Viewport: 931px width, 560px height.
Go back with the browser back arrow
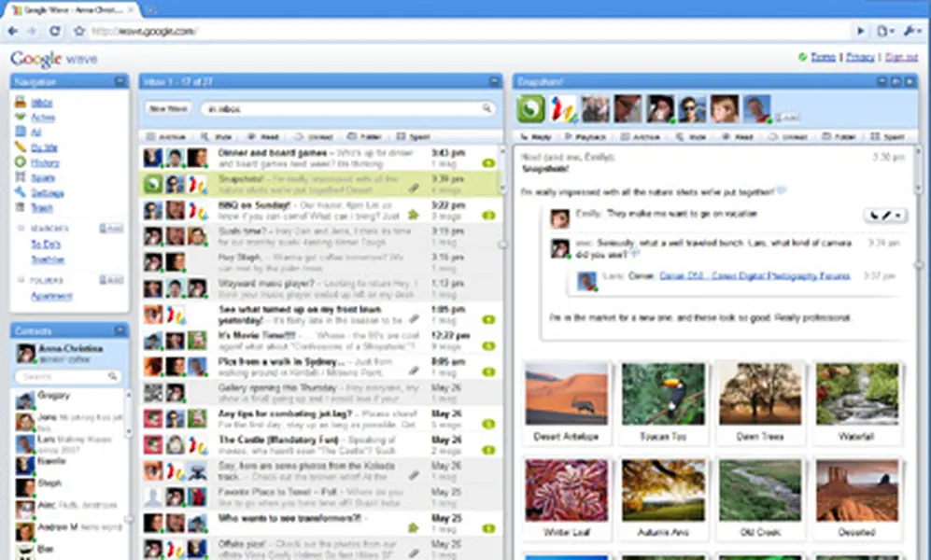click(x=12, y=31)
